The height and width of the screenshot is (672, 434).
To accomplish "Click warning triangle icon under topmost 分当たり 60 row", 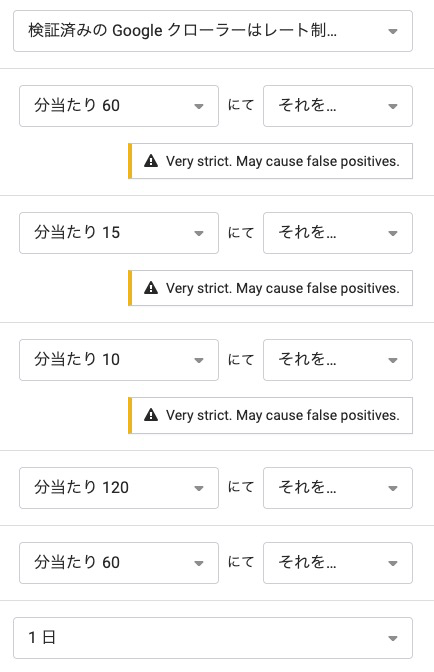I will tap(151, 161).
